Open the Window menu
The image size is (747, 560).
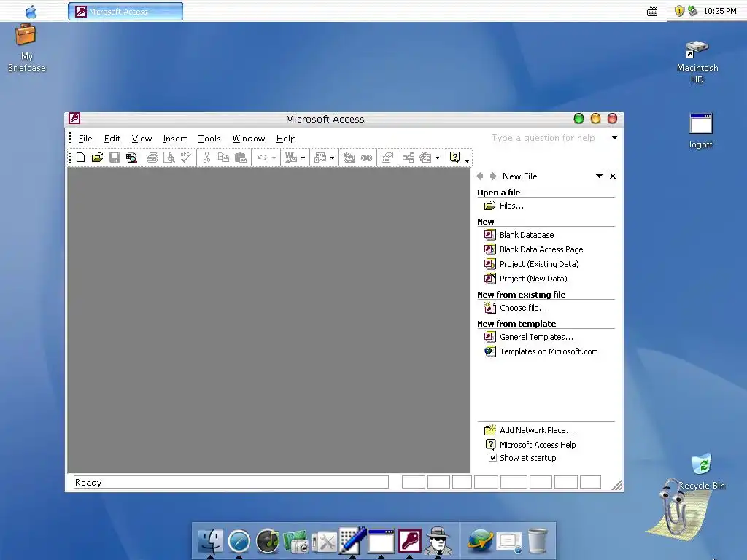pyautogui.click(x=248, y=138)
